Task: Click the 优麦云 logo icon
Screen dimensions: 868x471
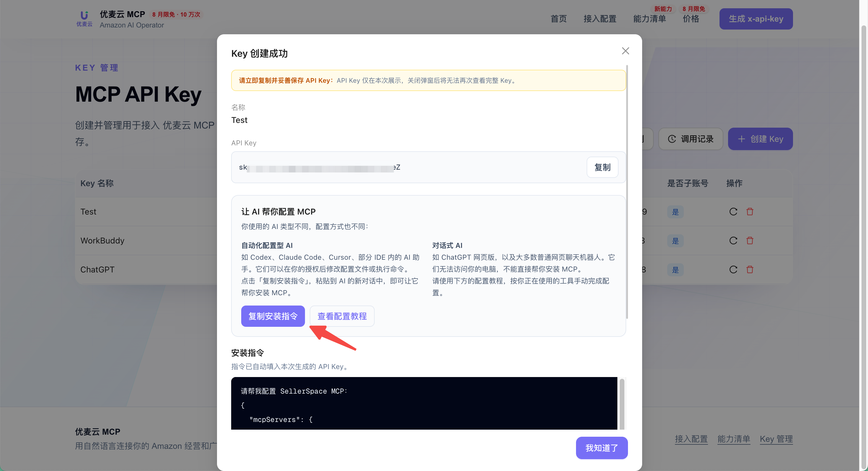Action: click(84, 19)
